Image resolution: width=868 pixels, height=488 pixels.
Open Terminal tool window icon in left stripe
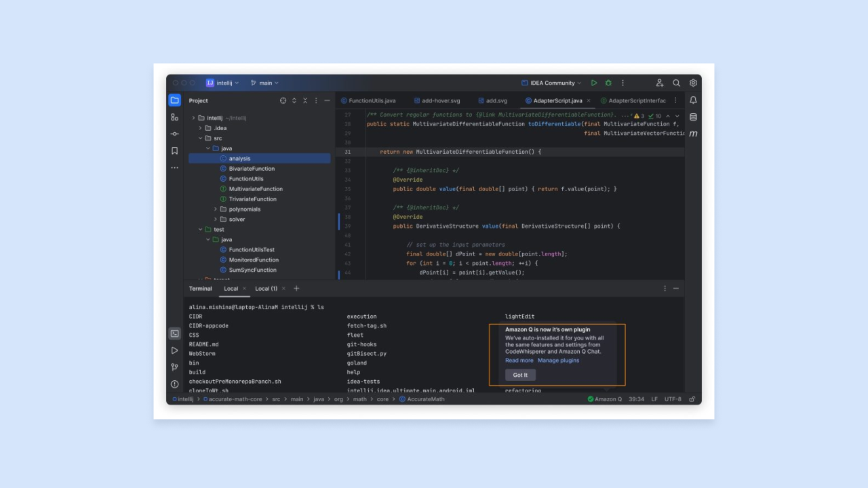pyautogui.click(x=175, y=333)
